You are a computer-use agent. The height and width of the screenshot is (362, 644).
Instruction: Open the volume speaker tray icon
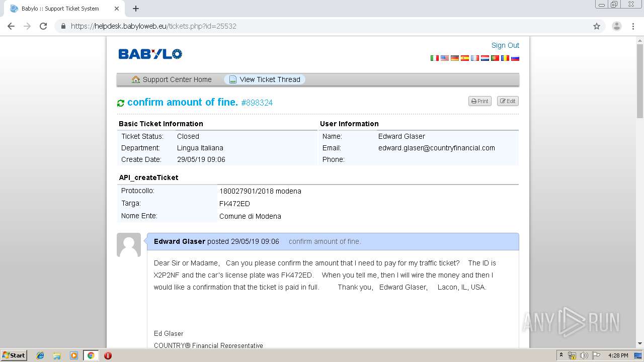tap(584, 355)
